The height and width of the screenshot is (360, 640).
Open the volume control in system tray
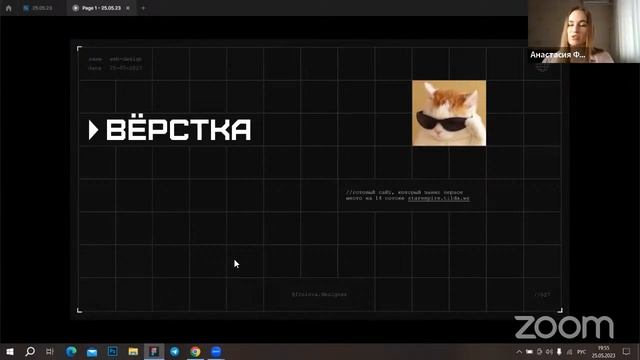point(549,352)
